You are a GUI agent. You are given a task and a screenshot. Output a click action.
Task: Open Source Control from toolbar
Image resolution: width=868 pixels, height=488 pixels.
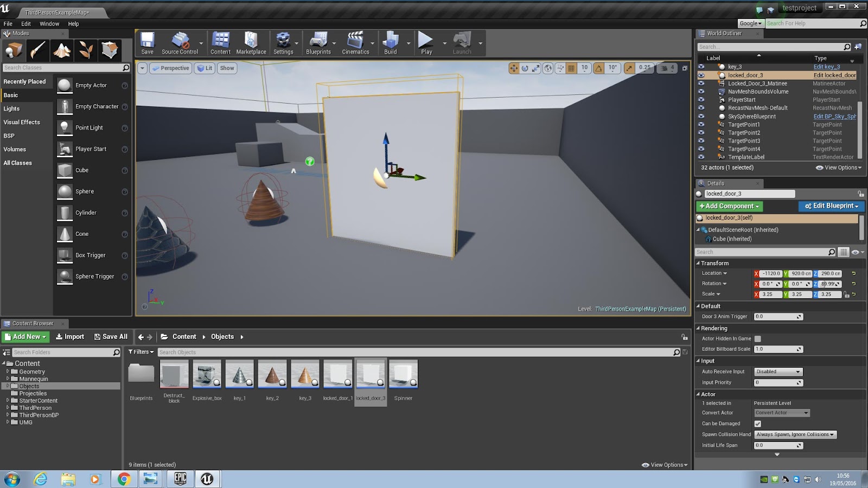coord(180,43)
